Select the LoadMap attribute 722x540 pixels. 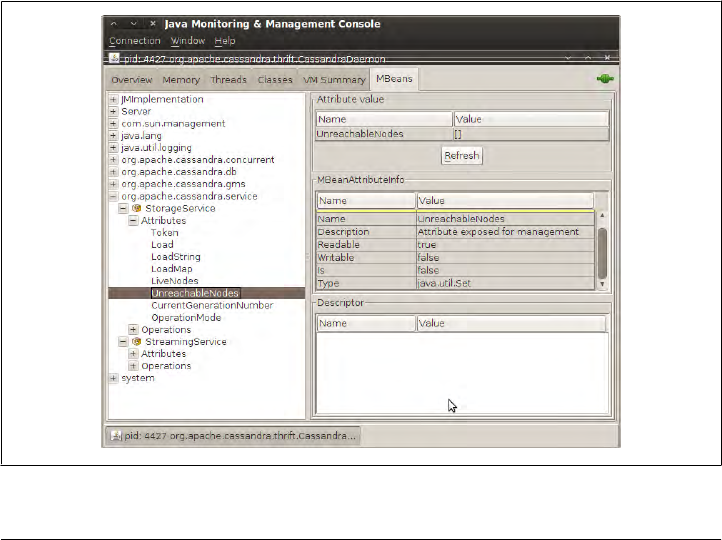pyautogui.click(x=172, y=269)
